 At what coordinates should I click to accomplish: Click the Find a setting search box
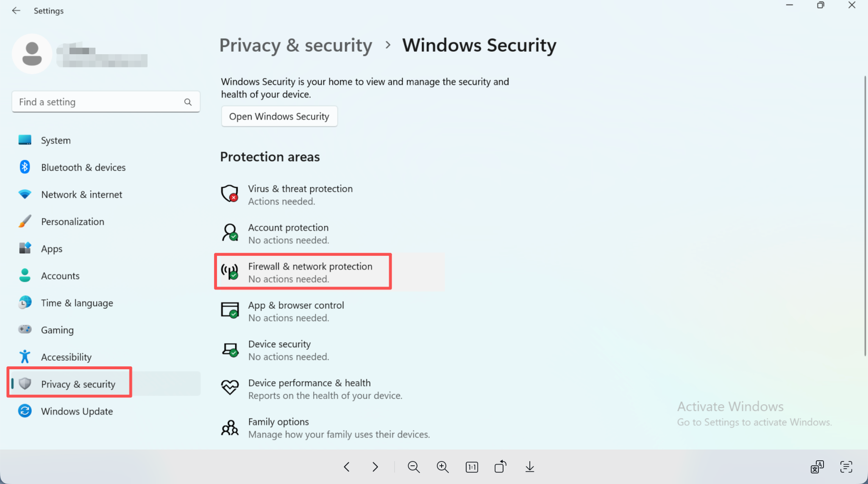pos(100,102)
